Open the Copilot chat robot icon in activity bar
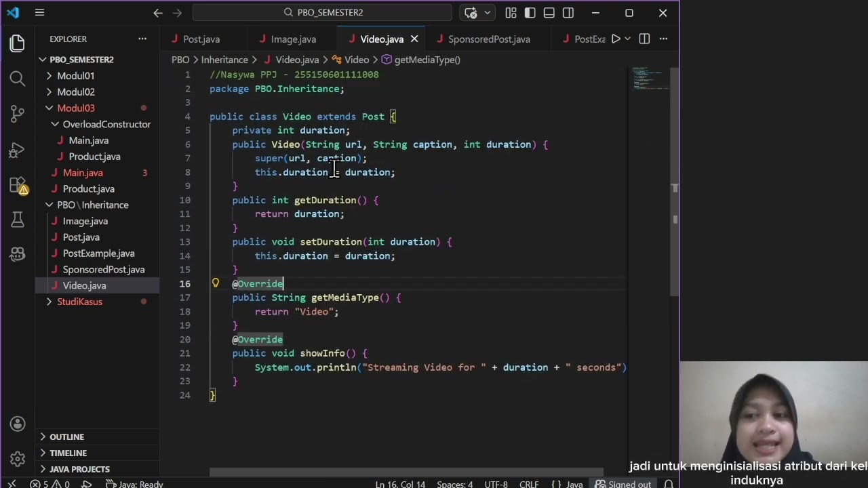This screenshot has height=488, width=868. click(18, 254)
